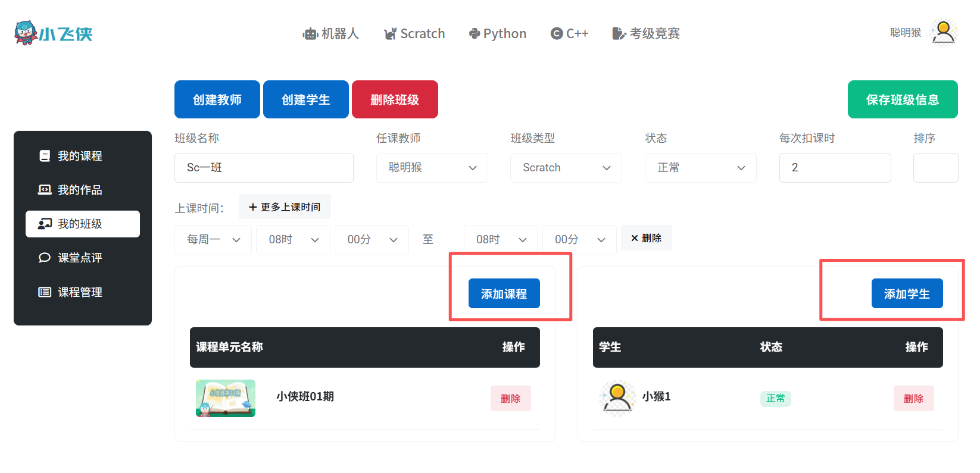Click the 添加课程 button

(504, 293)
